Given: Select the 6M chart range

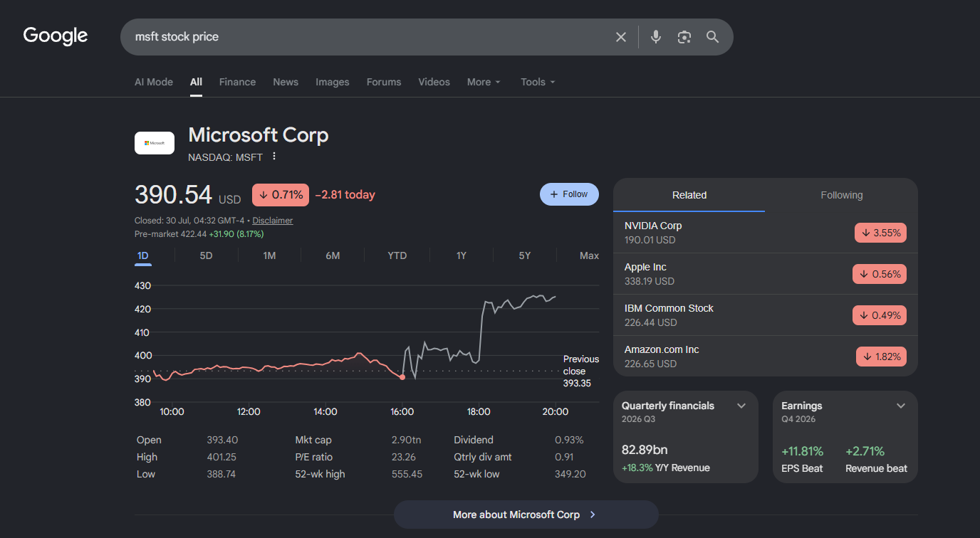Looking at the screenshot, I should coord(333,255).
